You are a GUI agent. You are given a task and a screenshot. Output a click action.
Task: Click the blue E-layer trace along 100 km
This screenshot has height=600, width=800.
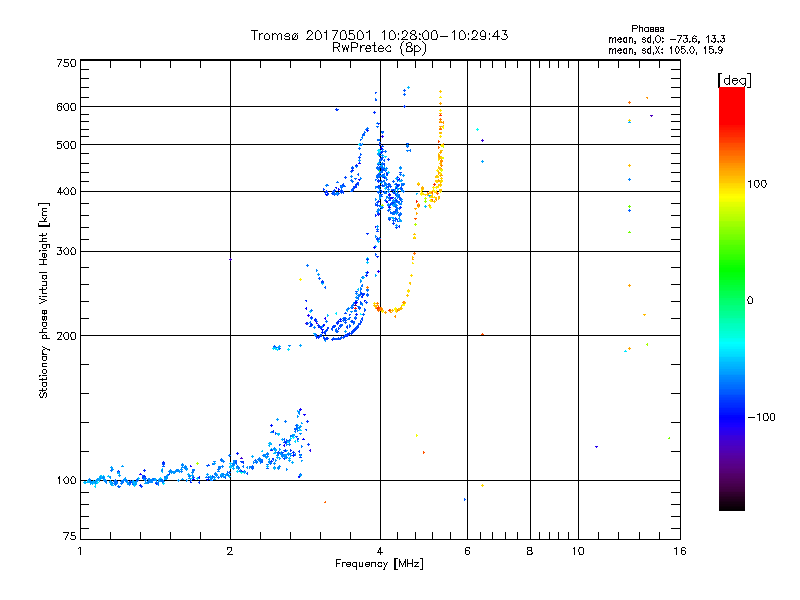(x=153, y=479)
